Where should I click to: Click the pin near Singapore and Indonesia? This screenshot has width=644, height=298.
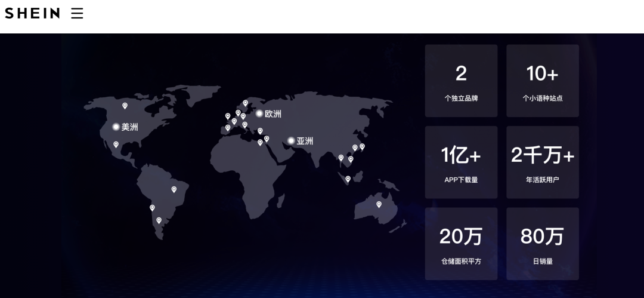tap(348, 179)
